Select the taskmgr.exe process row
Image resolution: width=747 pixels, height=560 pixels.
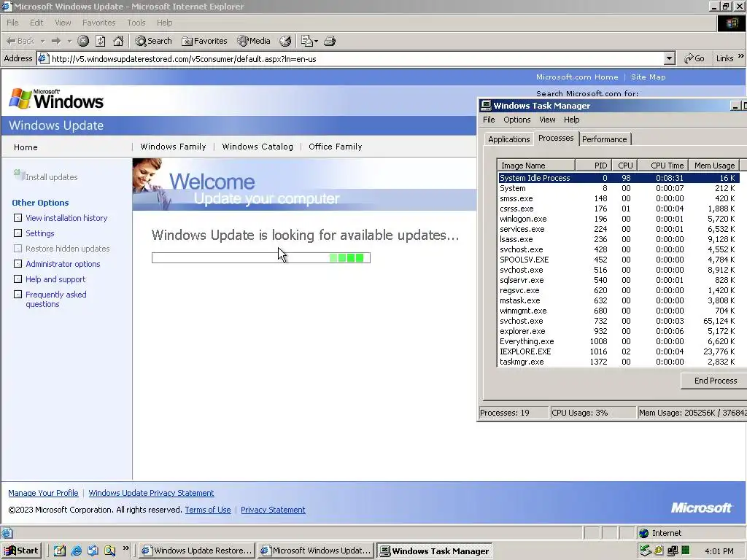(x=619, y=362)
